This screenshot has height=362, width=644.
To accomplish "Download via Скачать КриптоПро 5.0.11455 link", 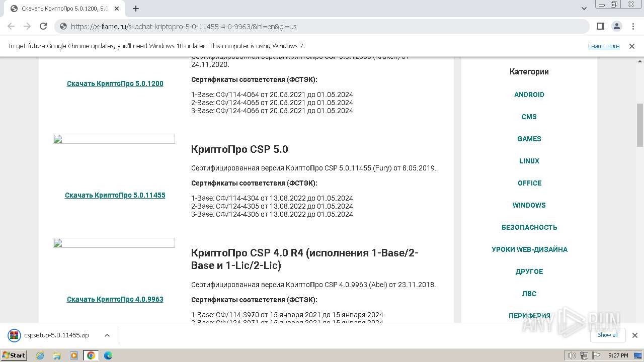I will point(115,195).
